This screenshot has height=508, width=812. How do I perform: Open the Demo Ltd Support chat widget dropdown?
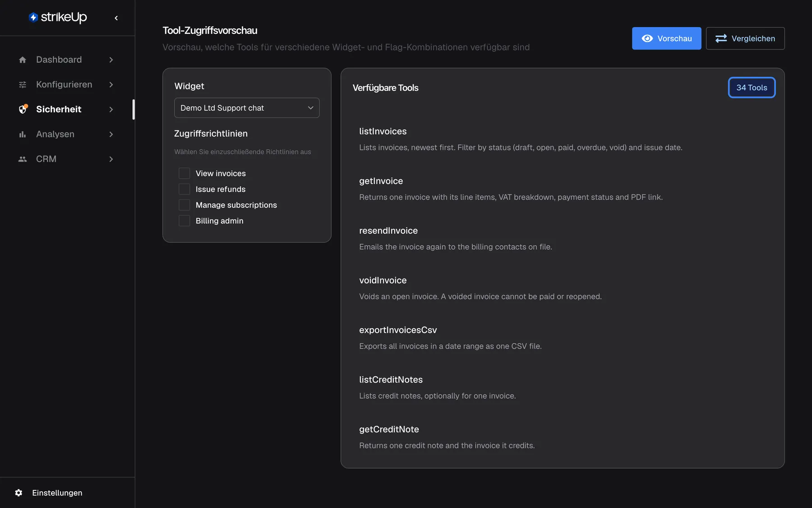247,108
